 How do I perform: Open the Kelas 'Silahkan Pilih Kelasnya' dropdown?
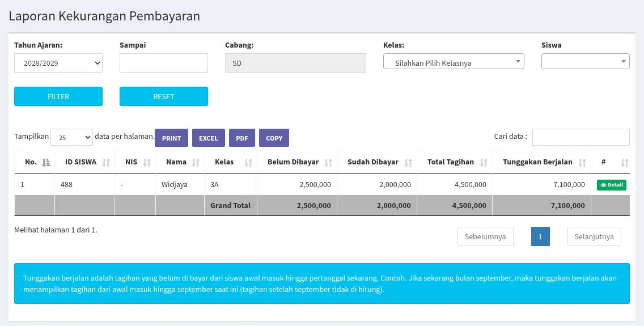[454, 61]
